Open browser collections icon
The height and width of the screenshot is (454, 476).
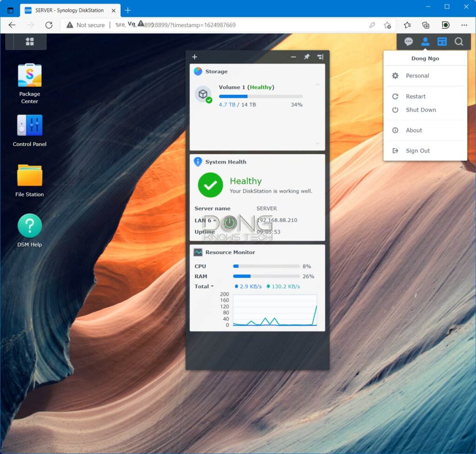tap(426, 25)
